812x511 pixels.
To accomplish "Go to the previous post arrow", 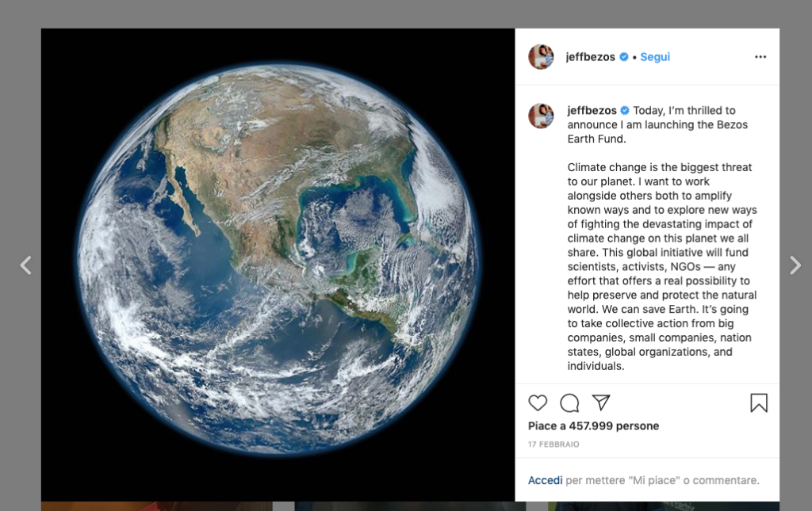I will click(x=25, y=265).
